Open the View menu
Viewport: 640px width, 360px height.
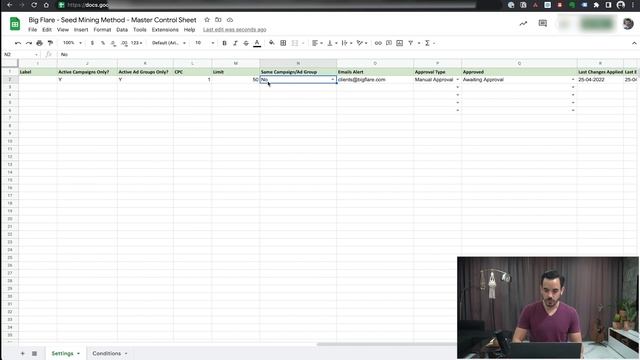tap(63, 30)
